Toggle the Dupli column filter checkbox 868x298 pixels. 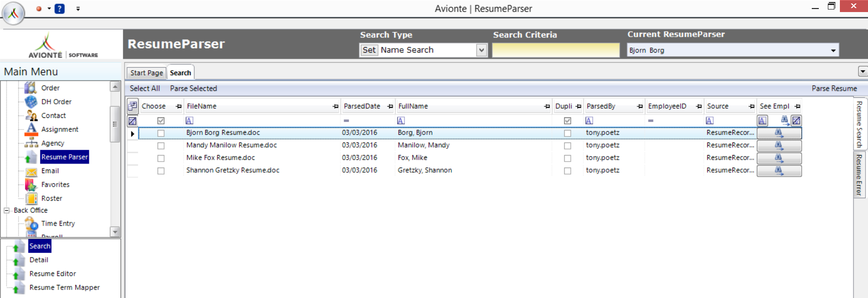(567, 121)
